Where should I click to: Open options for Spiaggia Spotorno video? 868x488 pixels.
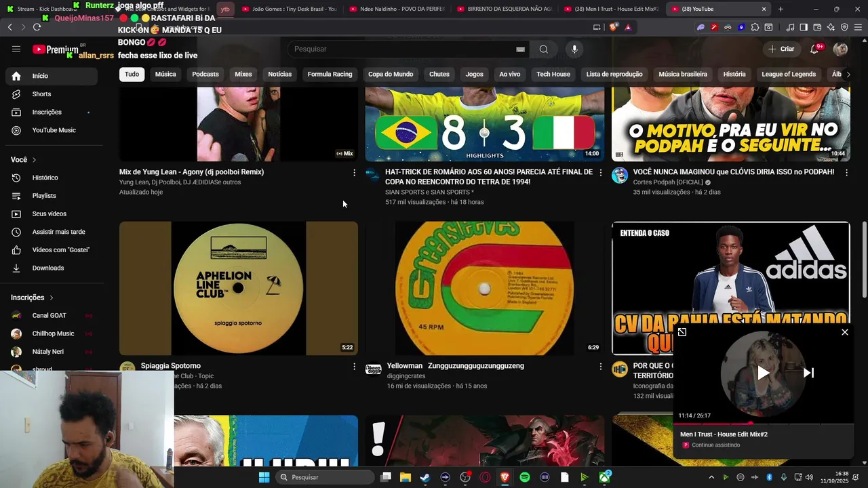pyautogui.click(x=354, y=367)
